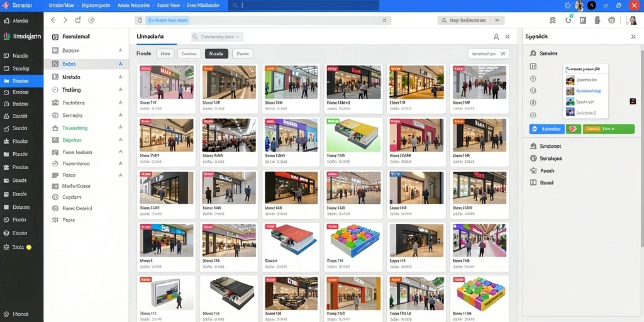Image resolution: width=644 pixels, height=322 pixels.
Task: Toggle the favorite star on the first sidebar list item
Action: [120, 50]
